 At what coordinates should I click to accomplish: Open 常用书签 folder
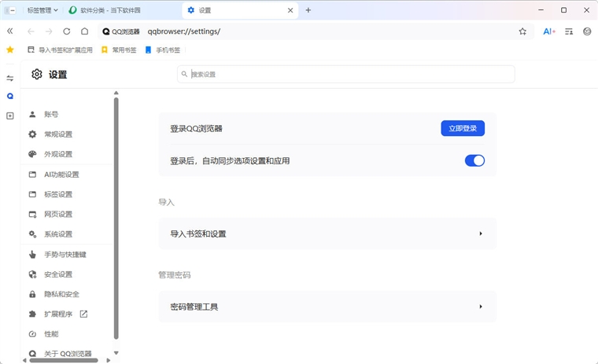coord(119,50)
